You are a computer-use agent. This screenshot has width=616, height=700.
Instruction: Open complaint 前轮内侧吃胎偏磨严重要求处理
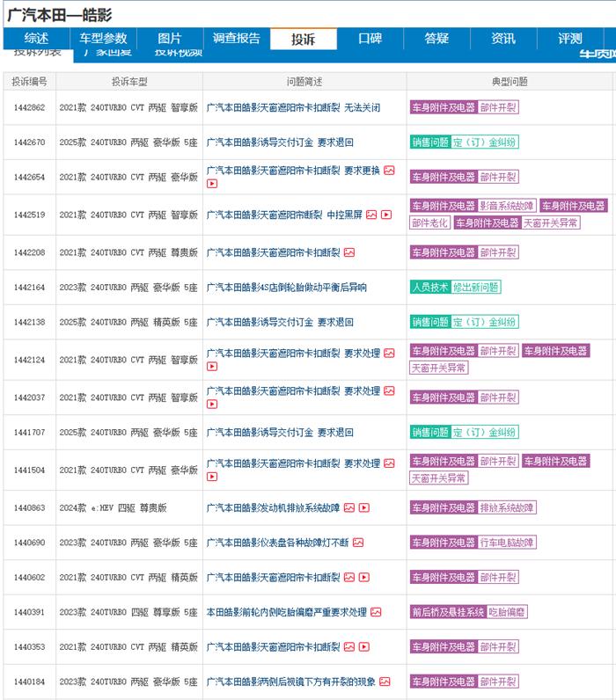(x=286, y=612)
